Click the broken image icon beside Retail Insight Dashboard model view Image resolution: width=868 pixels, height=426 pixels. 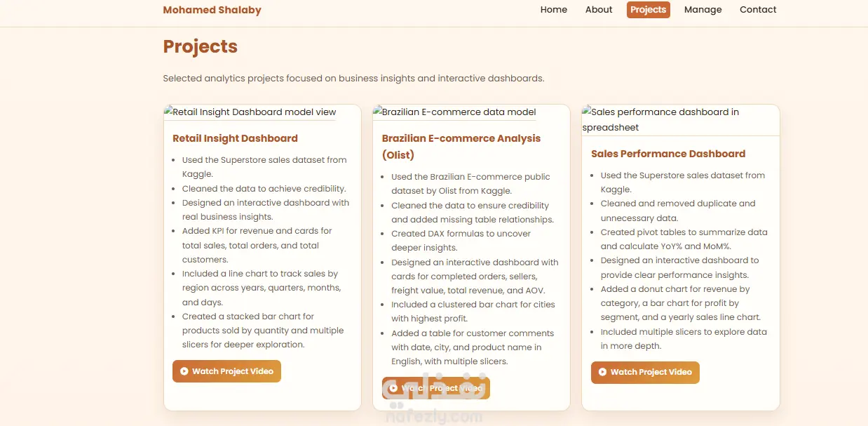[x=168, y=112]
